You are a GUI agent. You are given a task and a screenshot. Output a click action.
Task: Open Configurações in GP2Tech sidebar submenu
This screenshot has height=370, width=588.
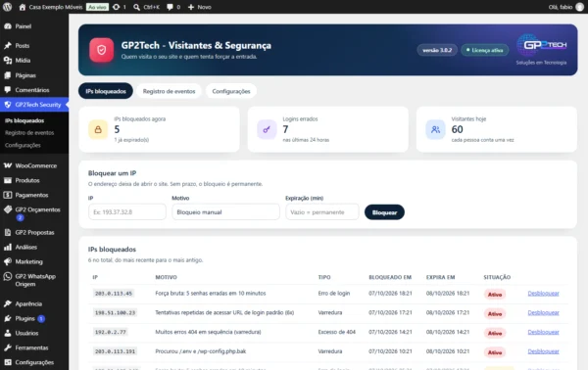(x=23, y=145)
